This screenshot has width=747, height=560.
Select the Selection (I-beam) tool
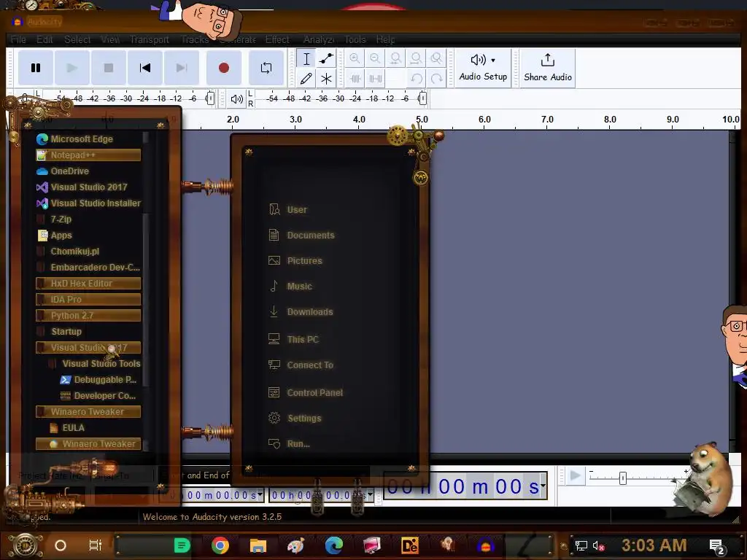tap(306, 58)
